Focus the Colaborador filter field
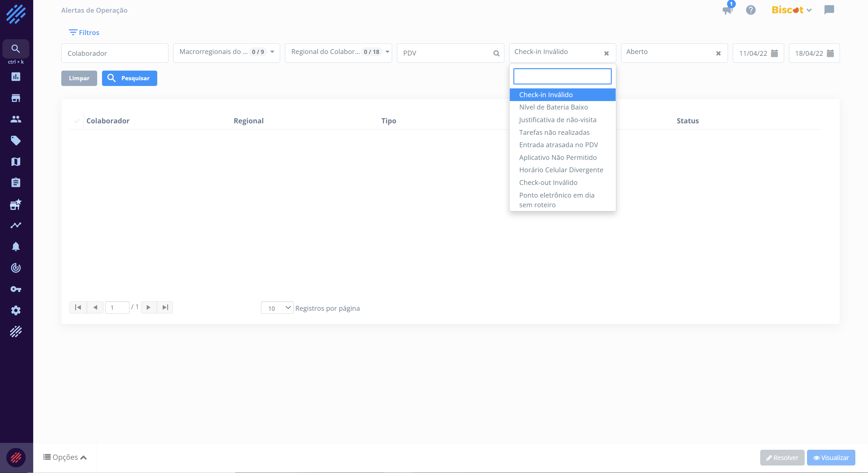 click(x=115, y=53)
